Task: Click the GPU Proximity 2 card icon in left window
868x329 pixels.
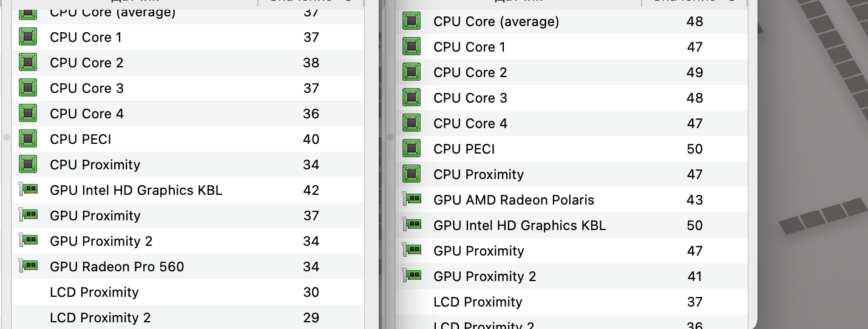Action: coord(28,241)
